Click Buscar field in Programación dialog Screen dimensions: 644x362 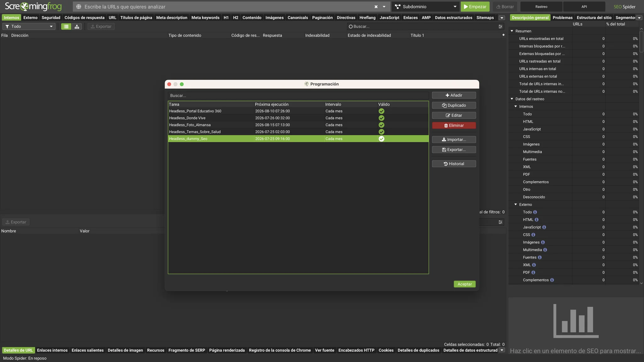pyautogui.click(x=298, y=96)
